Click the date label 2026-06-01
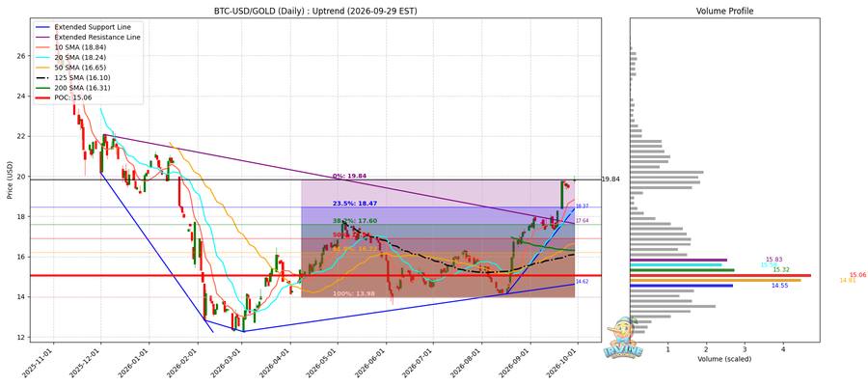This screenshot has width=868, height=386. (x=372, y=362)
